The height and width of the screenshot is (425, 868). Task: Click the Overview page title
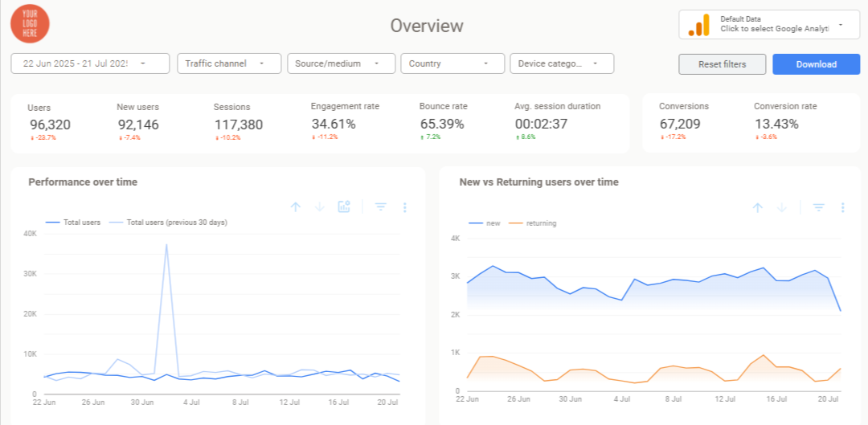427,26
